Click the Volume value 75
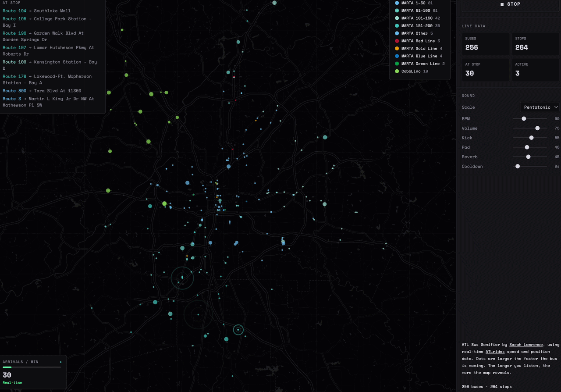The width and height of the screenshot is (561, 392). (557, 128)
